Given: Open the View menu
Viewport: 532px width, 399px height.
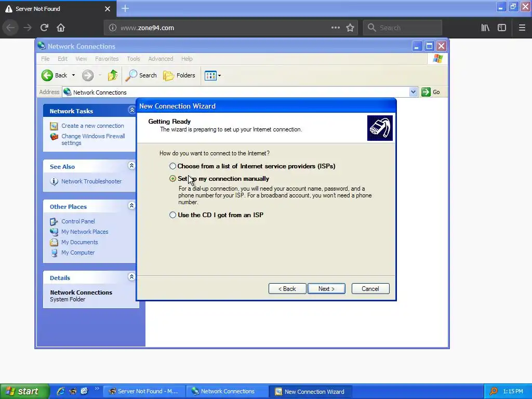Looking at the screenshot, I should coord(81,59).
